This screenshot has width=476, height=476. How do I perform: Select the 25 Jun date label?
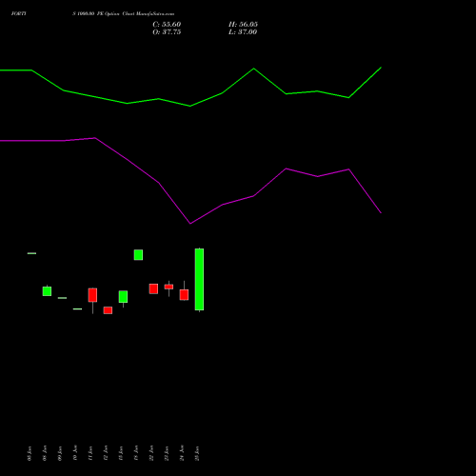coord(197,453)
